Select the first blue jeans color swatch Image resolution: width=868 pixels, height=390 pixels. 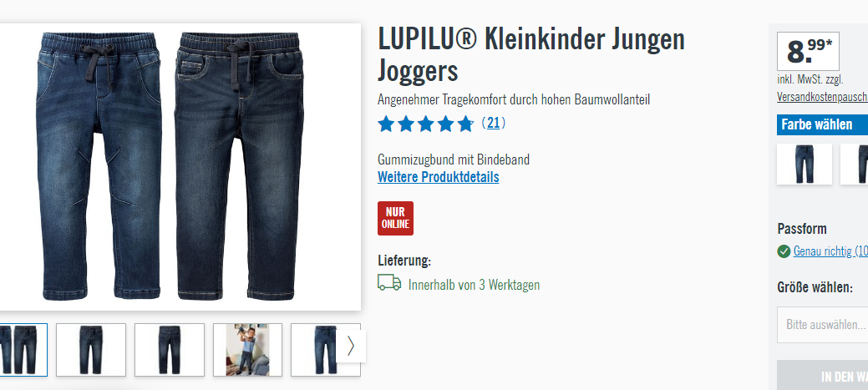[805, 164]
